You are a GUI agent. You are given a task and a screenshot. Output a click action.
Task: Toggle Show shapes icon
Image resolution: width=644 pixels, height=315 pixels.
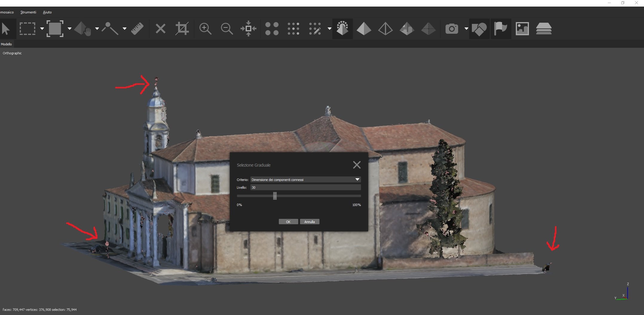click(479, 29)
